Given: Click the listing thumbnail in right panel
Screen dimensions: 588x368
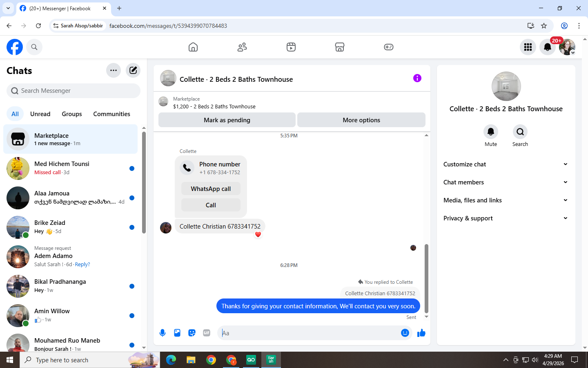Looking at the screenshot, I should point(506,86).
